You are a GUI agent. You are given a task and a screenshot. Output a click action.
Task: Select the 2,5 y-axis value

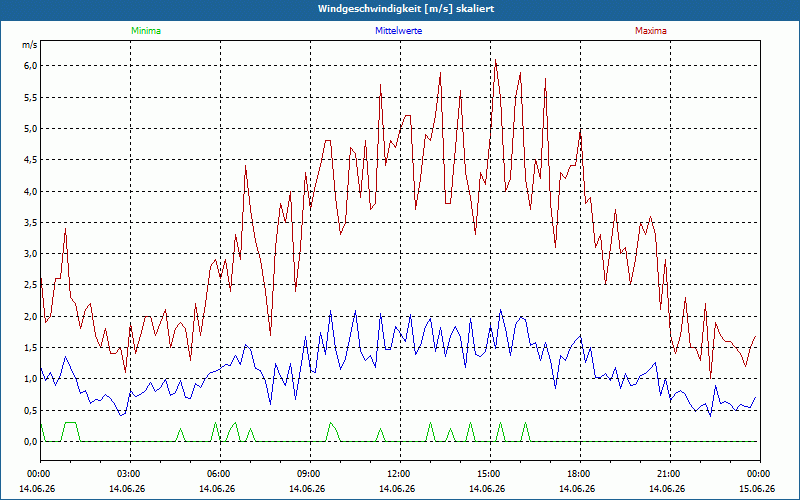point(31,285)
